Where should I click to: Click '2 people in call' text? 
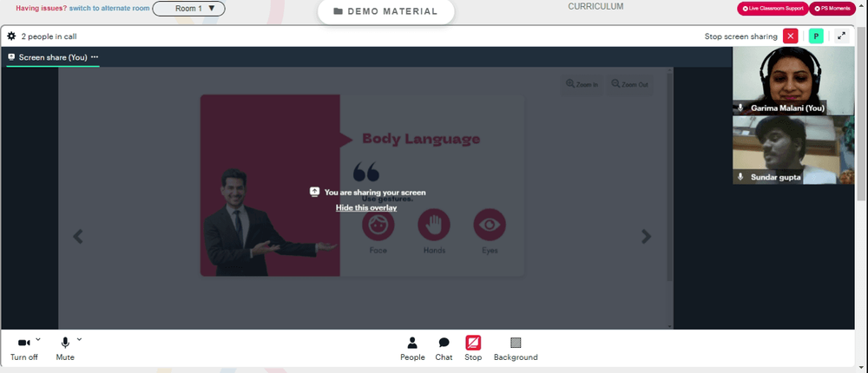pos(49,36)
